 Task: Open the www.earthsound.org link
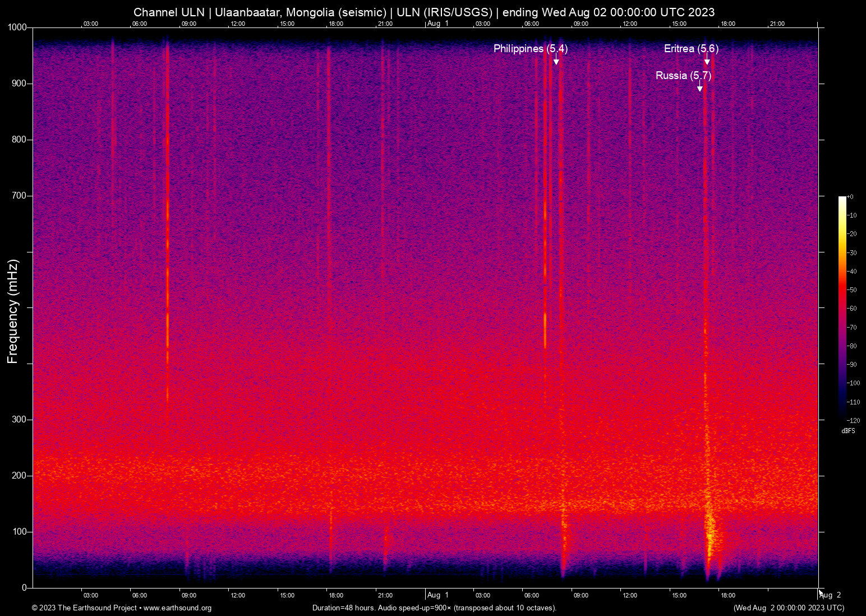(x=179, y=608)
